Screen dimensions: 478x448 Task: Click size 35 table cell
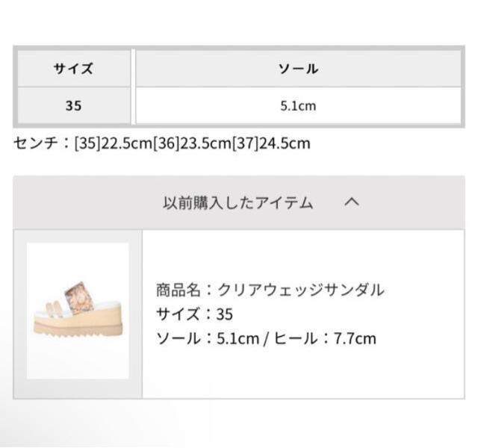click(73, 106)
